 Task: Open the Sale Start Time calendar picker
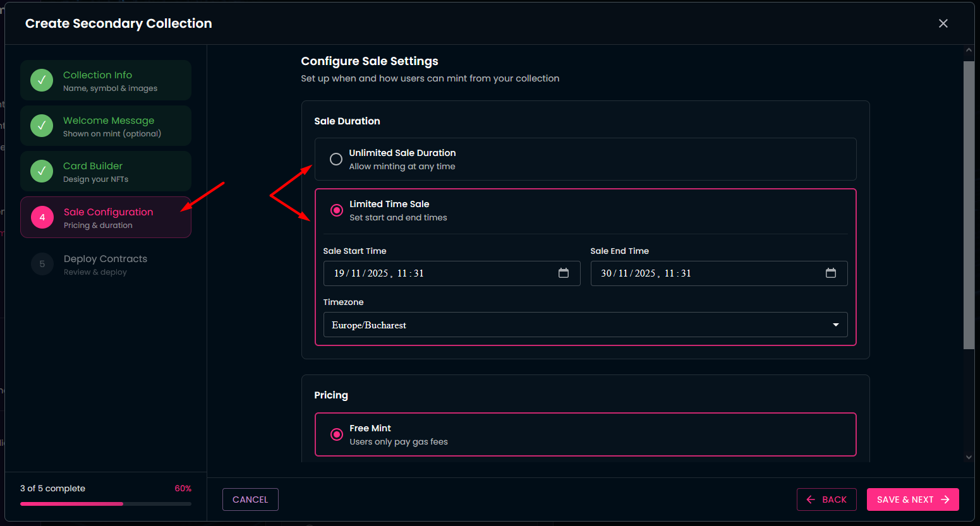point(564,273)
